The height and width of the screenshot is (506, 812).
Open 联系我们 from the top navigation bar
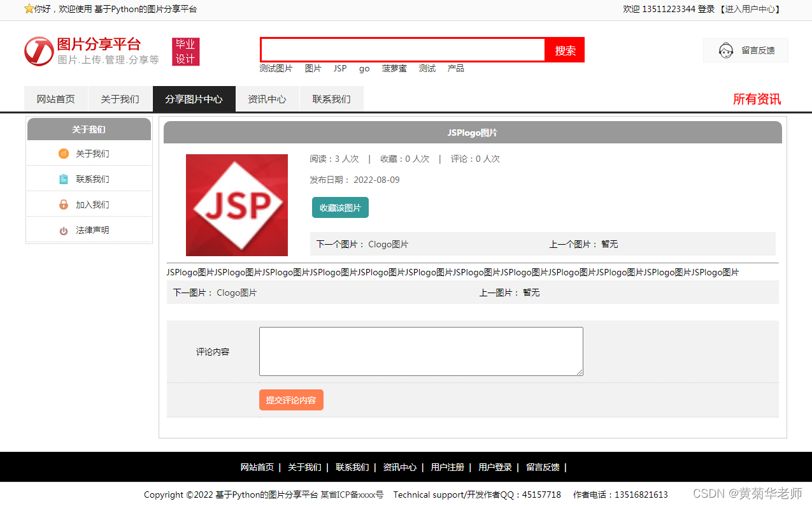(331, 98)
